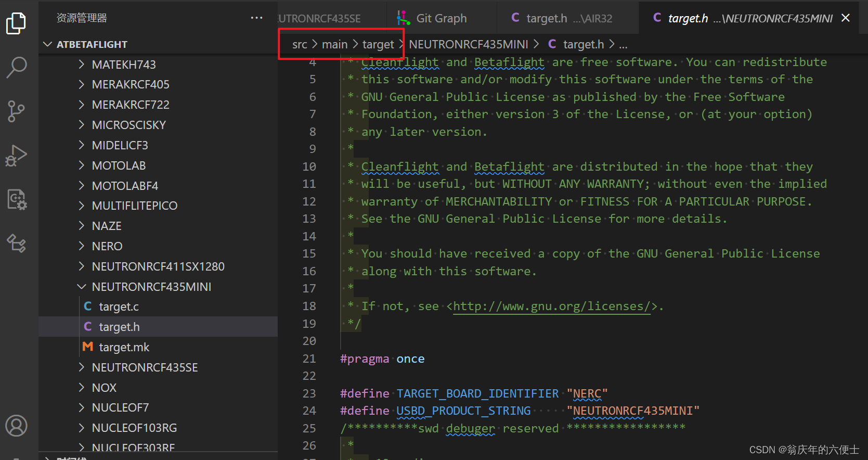Viewport: 868px width, 460px height.
Task: Open the Source Control view icon
Action: (x=16, y=111)
